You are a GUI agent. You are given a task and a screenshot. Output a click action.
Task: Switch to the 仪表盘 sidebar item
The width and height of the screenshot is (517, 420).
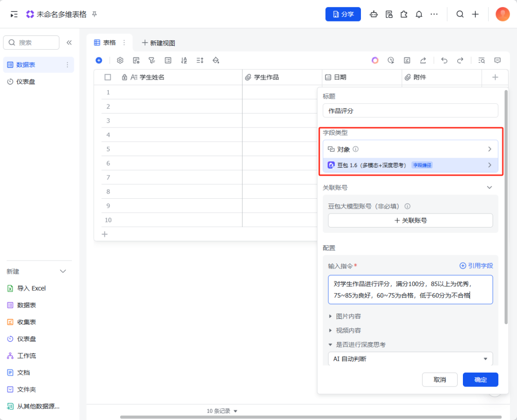point(25,82)
